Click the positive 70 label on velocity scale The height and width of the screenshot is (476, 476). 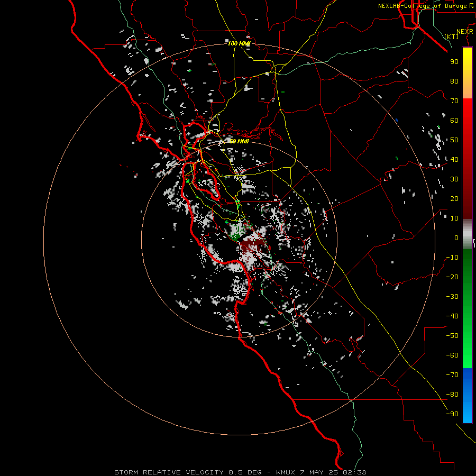click(454, 101)
